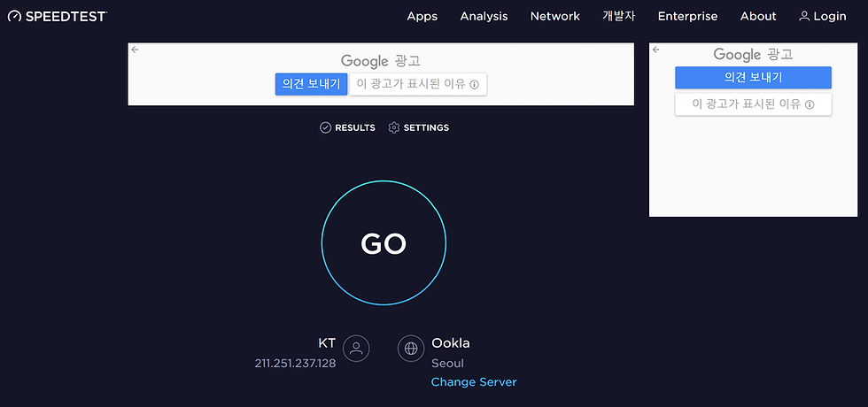Open the Analysis menu
868x407 pixels.
[x=484, y=17]
